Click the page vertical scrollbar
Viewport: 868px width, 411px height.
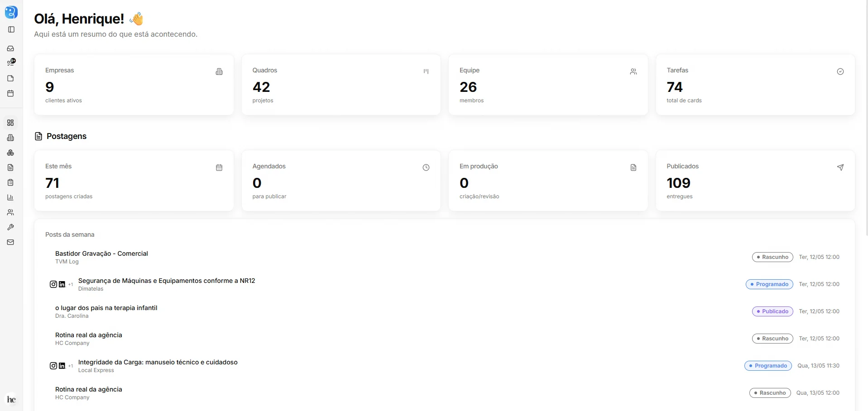pyautogui.click(x=866, y=118)
